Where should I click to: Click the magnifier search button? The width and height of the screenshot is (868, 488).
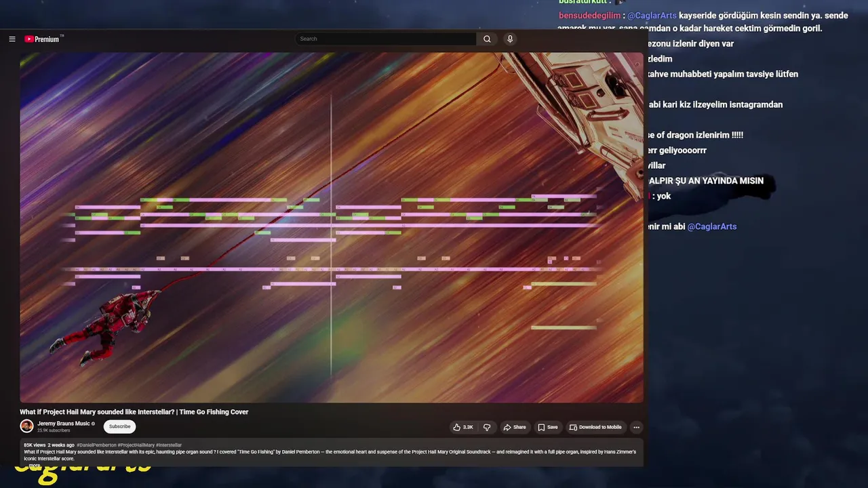487,39
